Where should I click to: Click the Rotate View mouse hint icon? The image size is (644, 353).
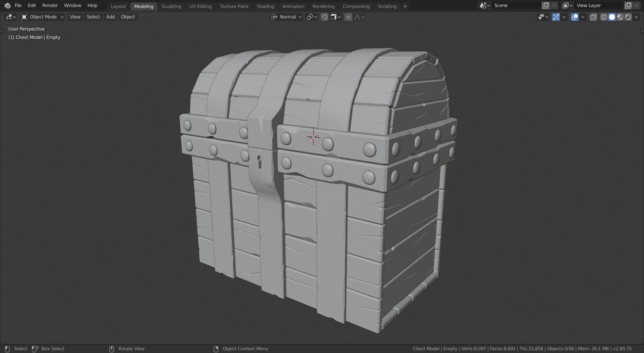coord(112,349)
